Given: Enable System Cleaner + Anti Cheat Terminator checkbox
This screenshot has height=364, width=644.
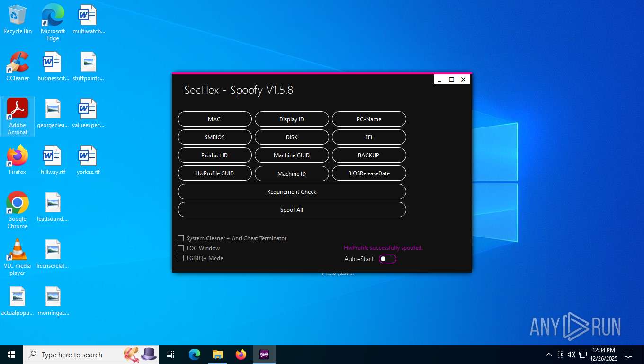Looking at the screenshot, I should [x=180, y=238].
